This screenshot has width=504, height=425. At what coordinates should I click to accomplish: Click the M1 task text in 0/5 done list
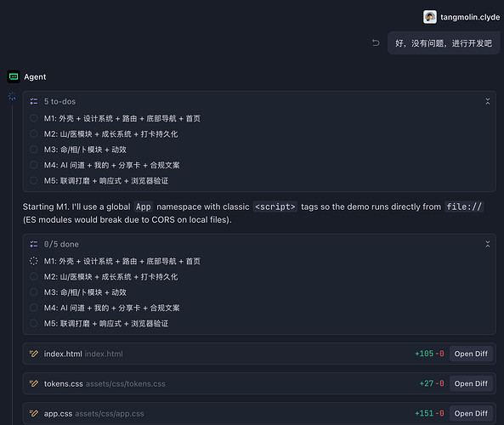(122, 261)
